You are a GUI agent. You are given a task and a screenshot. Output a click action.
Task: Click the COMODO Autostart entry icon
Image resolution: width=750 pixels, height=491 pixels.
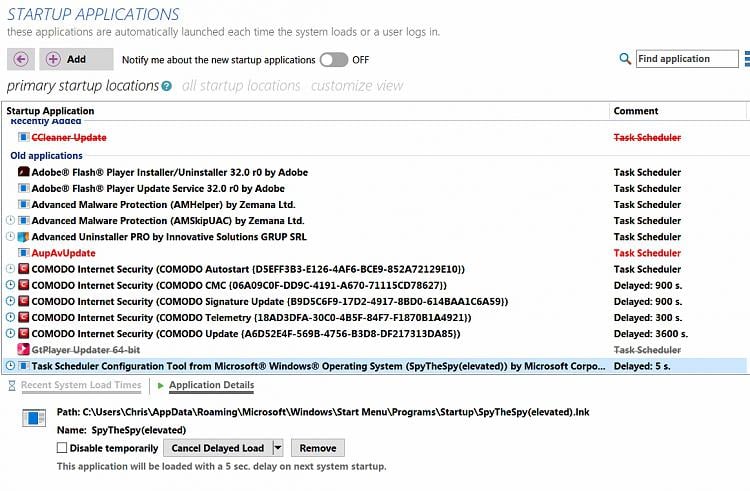point(24,269)
